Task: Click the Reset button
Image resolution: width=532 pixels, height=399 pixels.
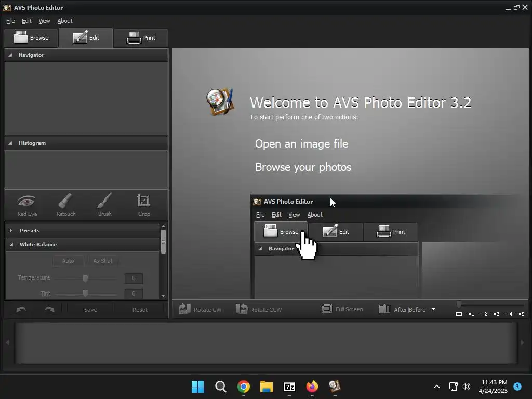Action: [x=140, y=310]
